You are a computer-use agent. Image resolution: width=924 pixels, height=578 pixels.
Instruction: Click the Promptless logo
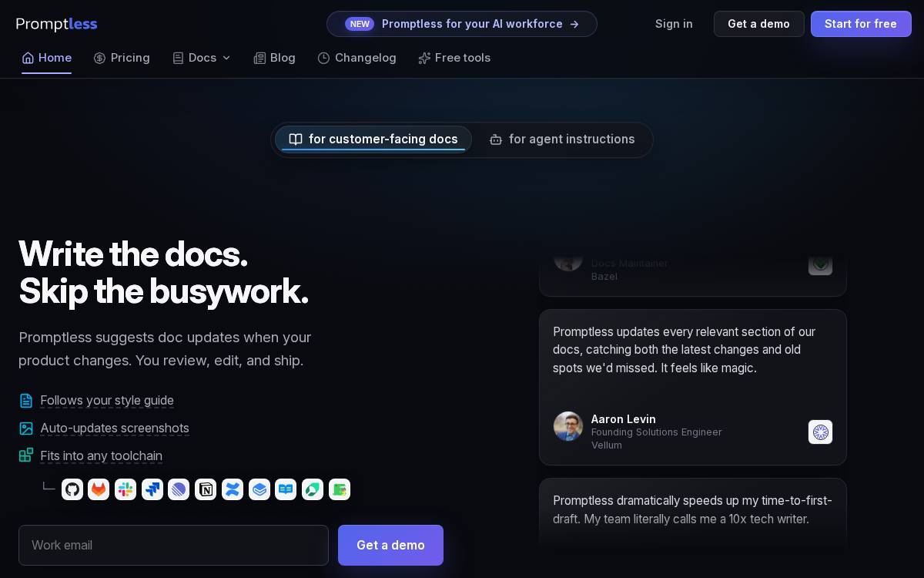point(56,24)
